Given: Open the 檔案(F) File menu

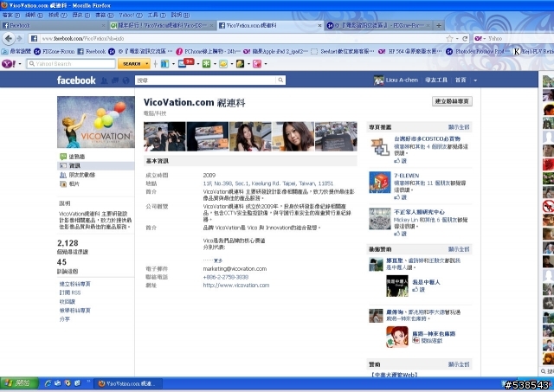Looking at the screenshot, I should coord(11,16).
